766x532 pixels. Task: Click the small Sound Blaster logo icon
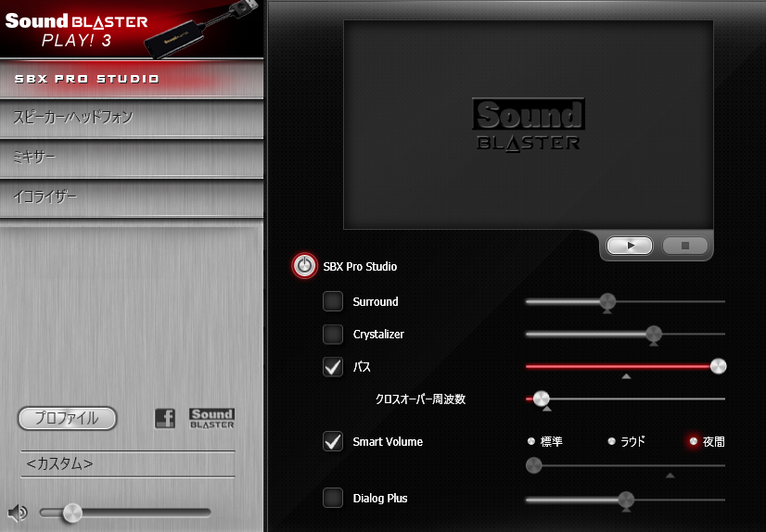tap(211, 418)
